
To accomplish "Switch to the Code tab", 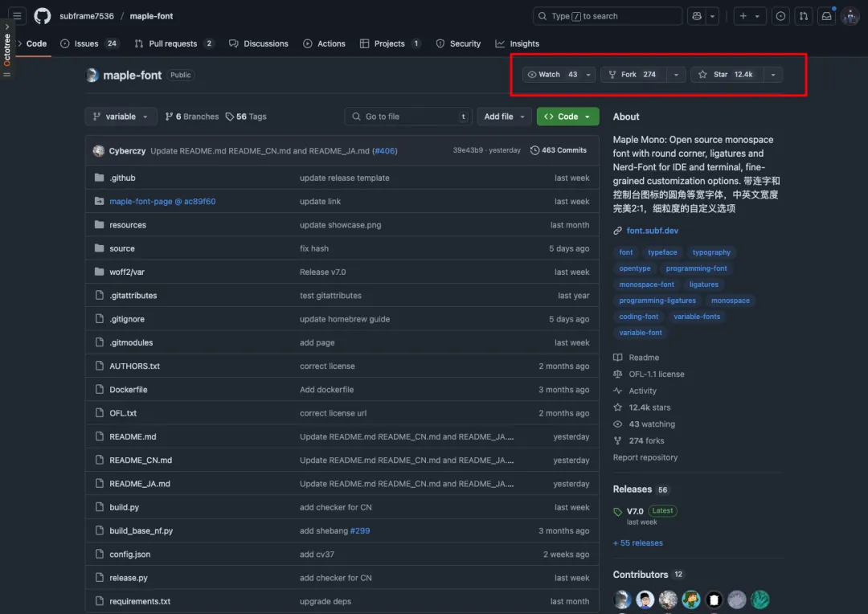I will [33, 43].
